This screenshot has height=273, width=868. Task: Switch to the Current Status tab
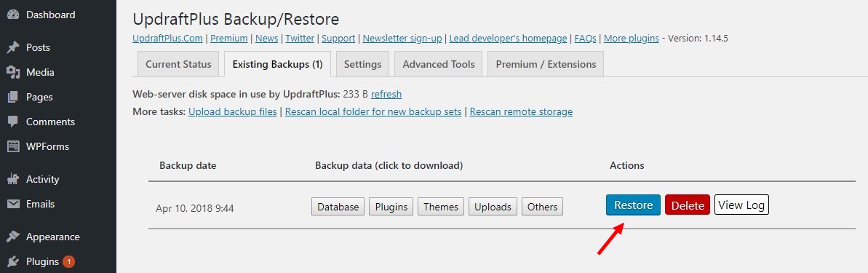(178, 64)
